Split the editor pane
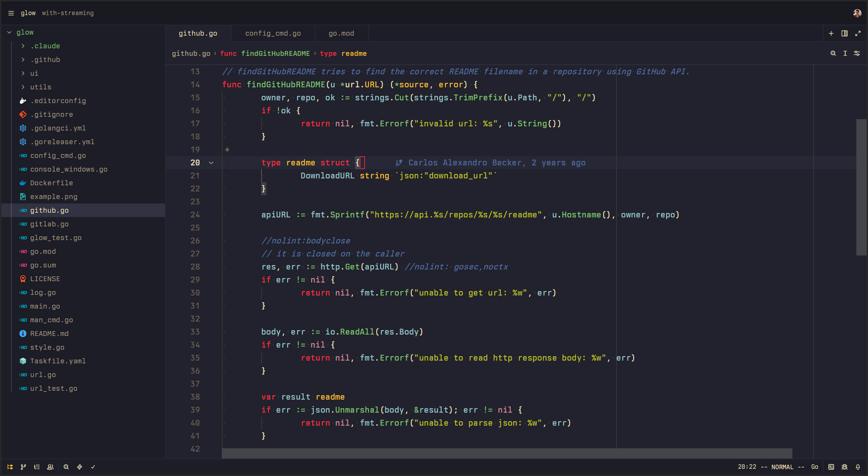Screen dimensions: 868x476 click(844, 33)
